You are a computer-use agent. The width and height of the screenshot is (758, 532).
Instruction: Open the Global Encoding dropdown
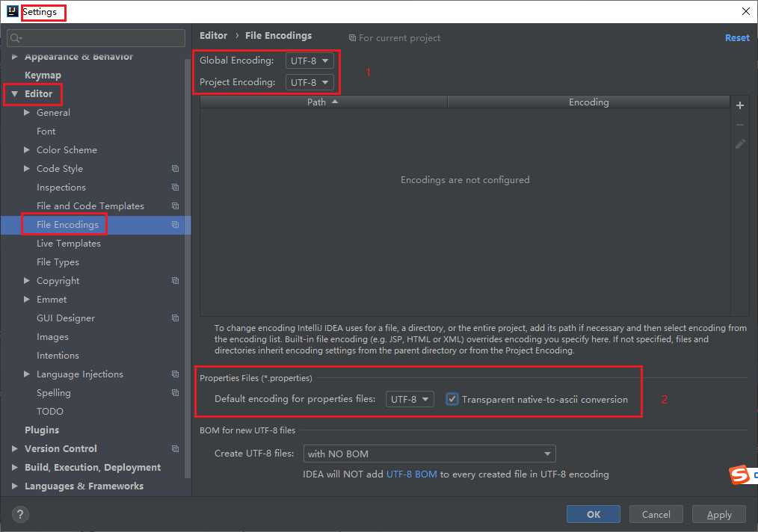(309, 61)
